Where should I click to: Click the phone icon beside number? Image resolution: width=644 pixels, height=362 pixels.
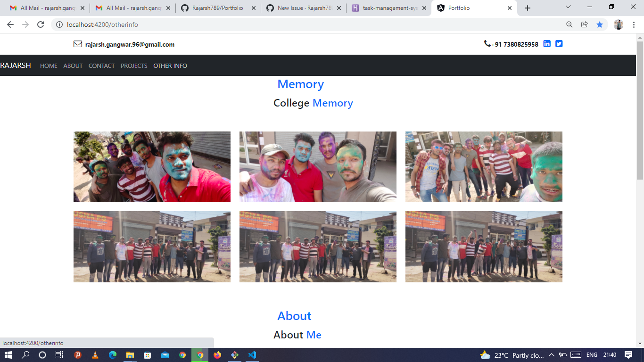tap(487, 44)
